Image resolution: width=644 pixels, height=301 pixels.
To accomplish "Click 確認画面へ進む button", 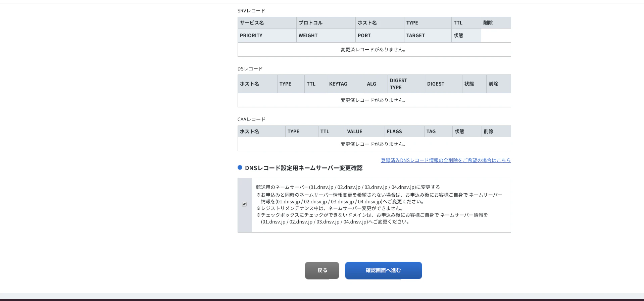I will [x=383, y=270].
